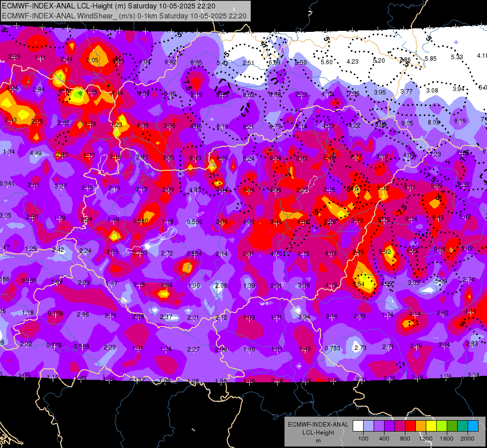
Task: Click the wind shear value '9.04'
Action: [x=411, y=219]
